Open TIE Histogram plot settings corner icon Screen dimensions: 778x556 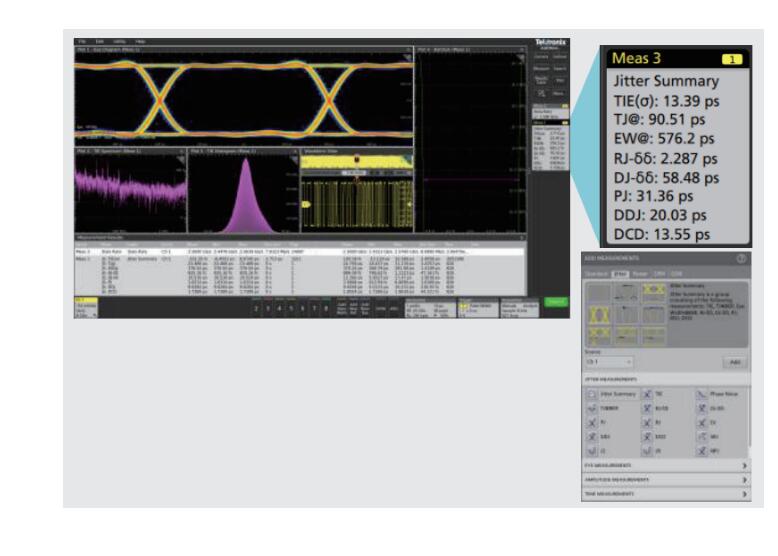tap(293, 159)
